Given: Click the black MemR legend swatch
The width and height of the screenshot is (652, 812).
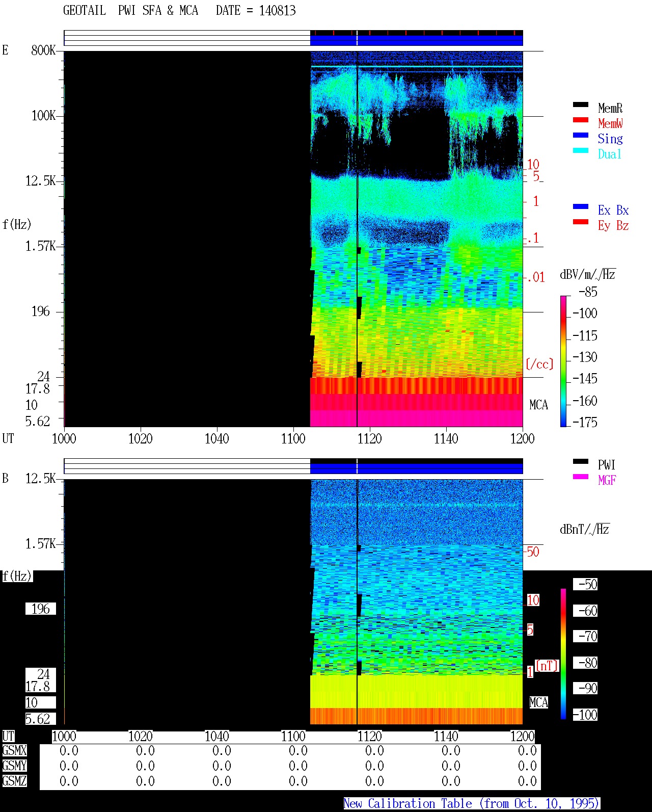Looking at the screenshot, I should (x=581, y=105).
